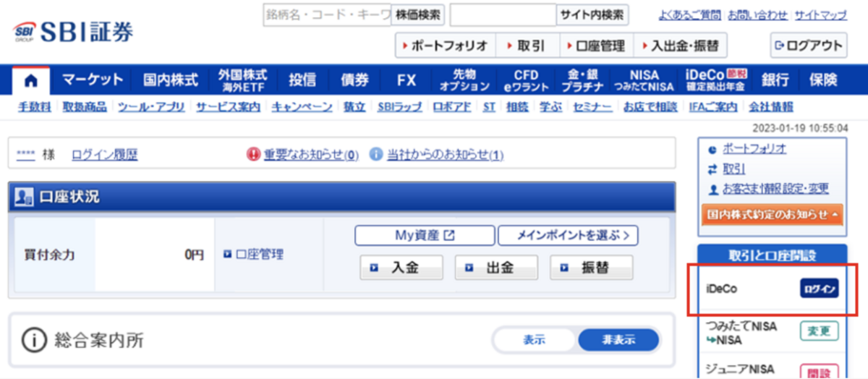Open the お問い合わせ link
This screenshot has width=868, height=379.
coord(758,14)
